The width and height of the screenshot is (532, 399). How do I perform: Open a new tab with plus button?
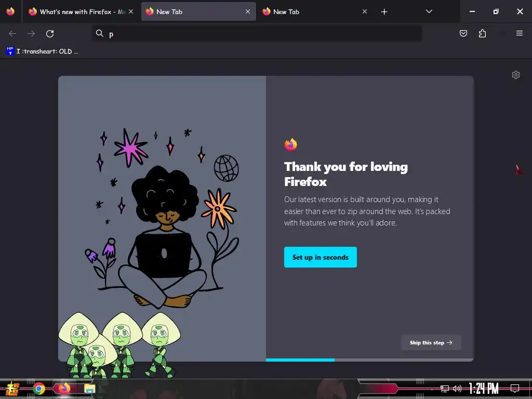point(384,12)
